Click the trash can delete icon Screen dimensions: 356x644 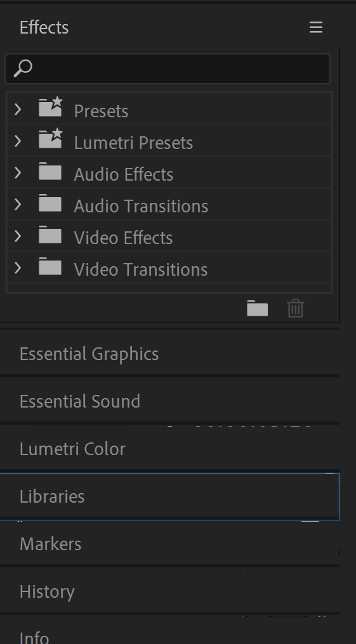pos(296,308)
